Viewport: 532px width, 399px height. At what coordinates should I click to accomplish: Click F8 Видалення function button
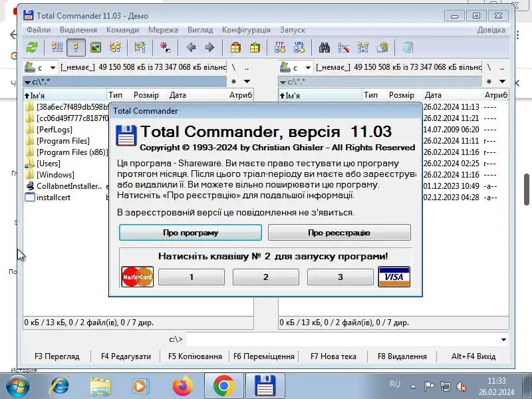point(402,356)
